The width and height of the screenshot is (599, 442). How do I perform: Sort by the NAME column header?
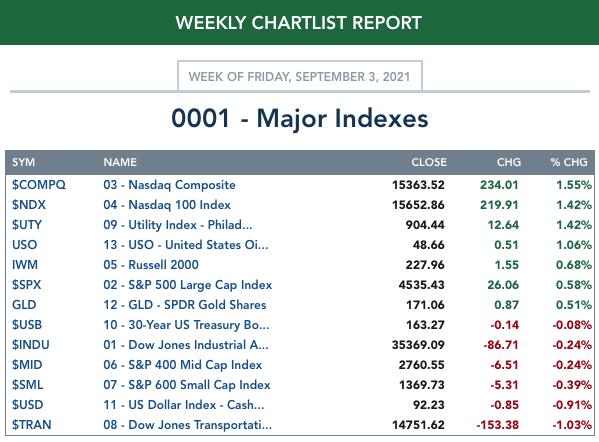pos(120,162)
